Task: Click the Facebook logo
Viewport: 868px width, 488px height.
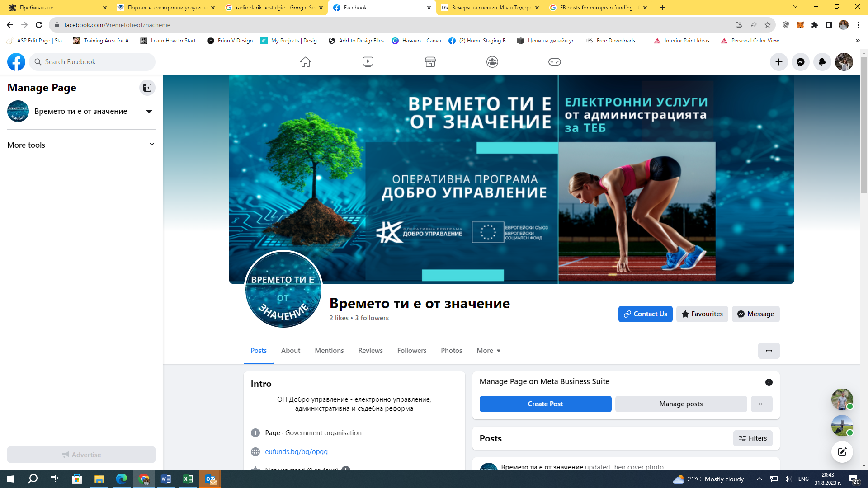Action: [x=16, y=62]
